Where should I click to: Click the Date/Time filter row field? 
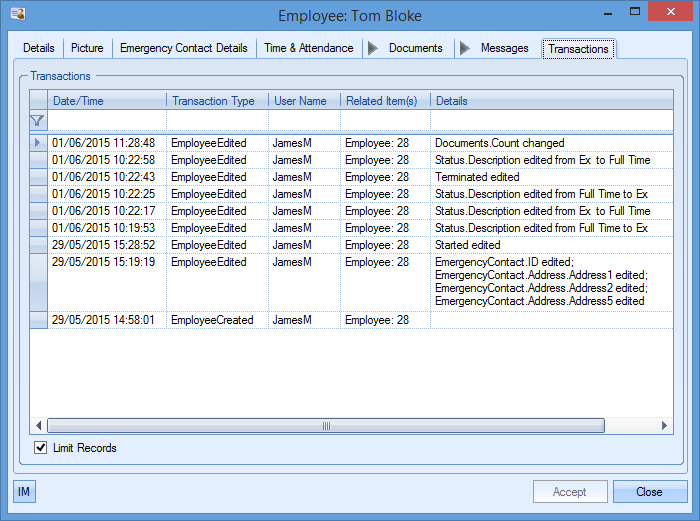coord(106,121)
